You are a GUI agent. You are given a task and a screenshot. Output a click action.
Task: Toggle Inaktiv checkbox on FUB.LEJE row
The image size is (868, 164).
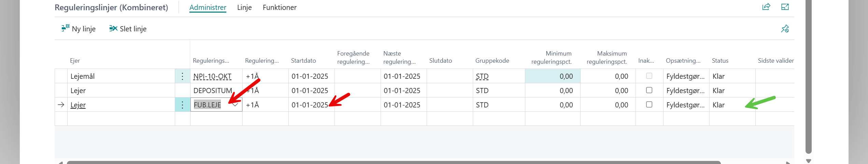point(649,105)
